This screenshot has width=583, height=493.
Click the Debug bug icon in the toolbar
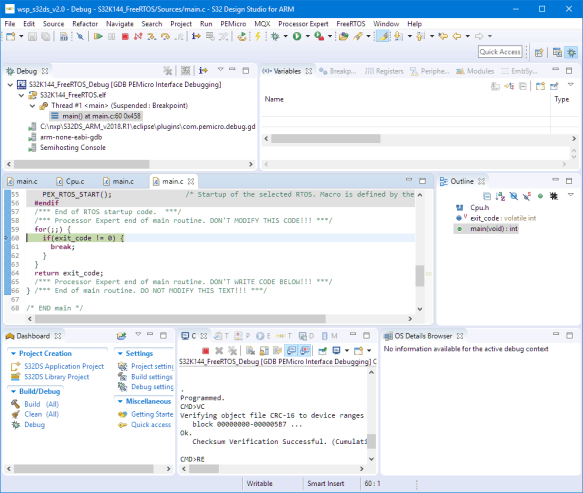click(x=275, y=36)
